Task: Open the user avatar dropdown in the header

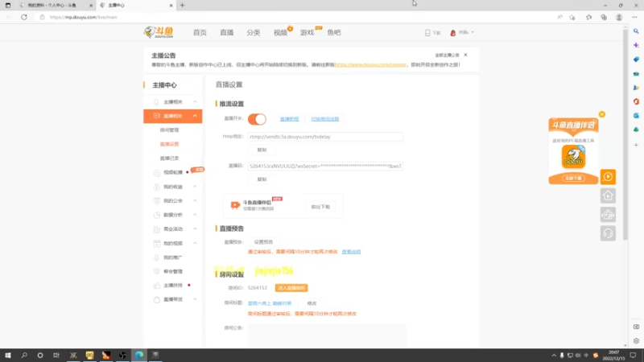Action: (x=461, y=32)
